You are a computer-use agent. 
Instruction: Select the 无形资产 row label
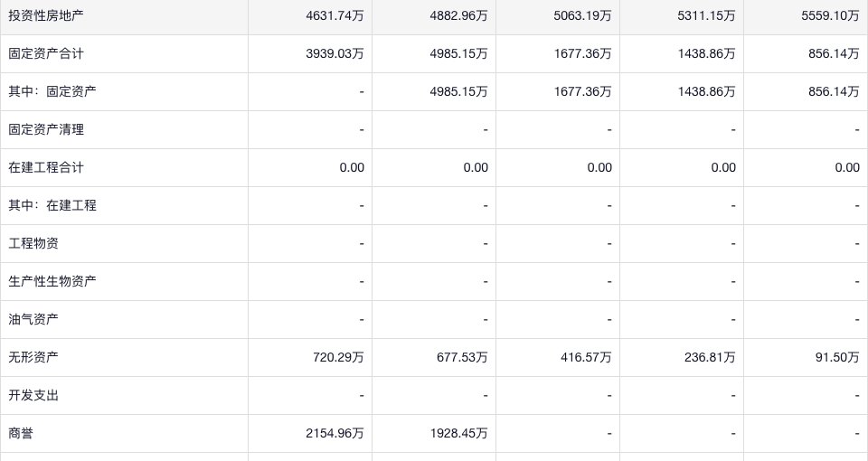[33, 357]
